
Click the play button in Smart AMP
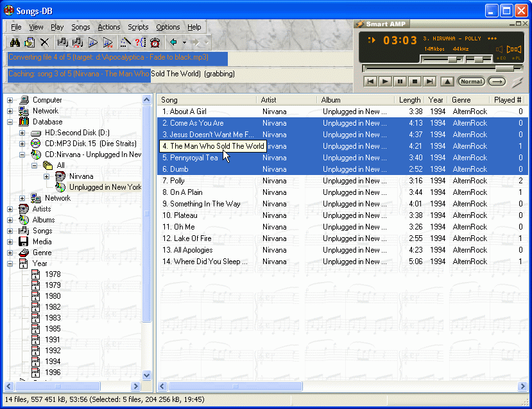(385, 81)
